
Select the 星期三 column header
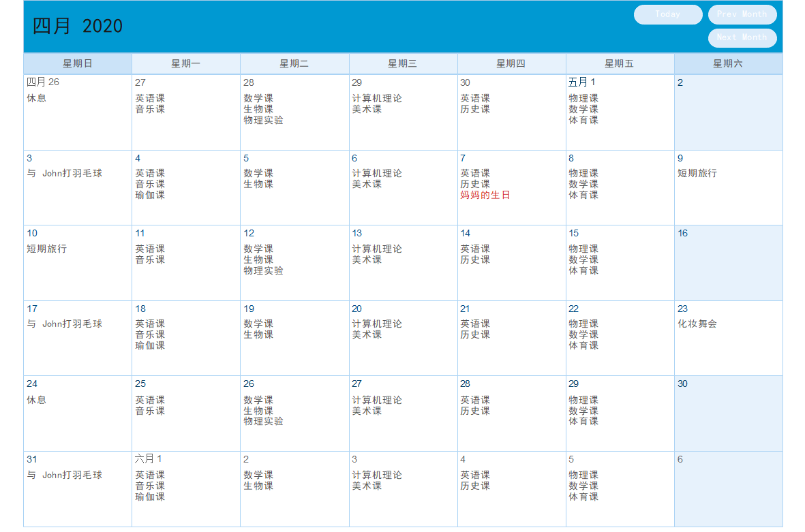[402, 63]
